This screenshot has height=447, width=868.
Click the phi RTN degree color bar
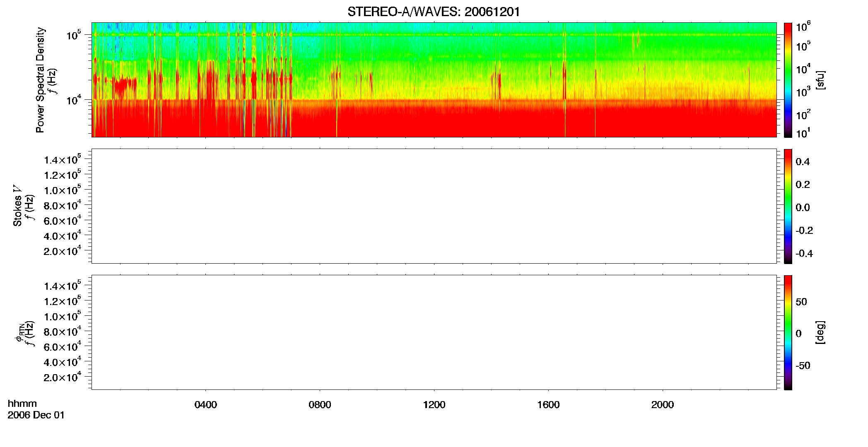[x=788, y=332]
